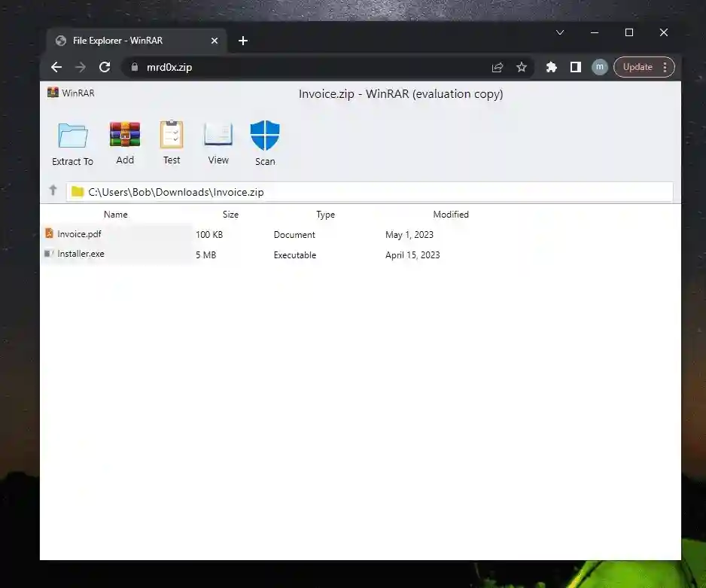Click the Update button menu

point(644,67)
